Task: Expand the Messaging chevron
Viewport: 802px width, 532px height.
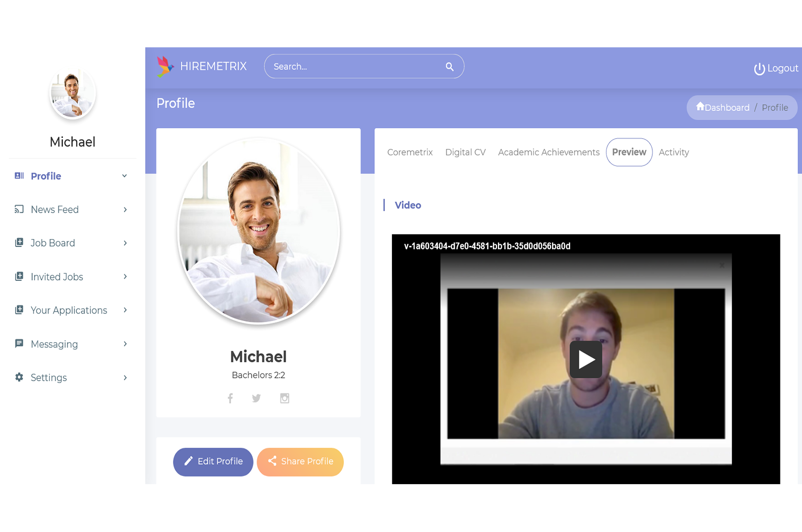Action: point(125,344)
